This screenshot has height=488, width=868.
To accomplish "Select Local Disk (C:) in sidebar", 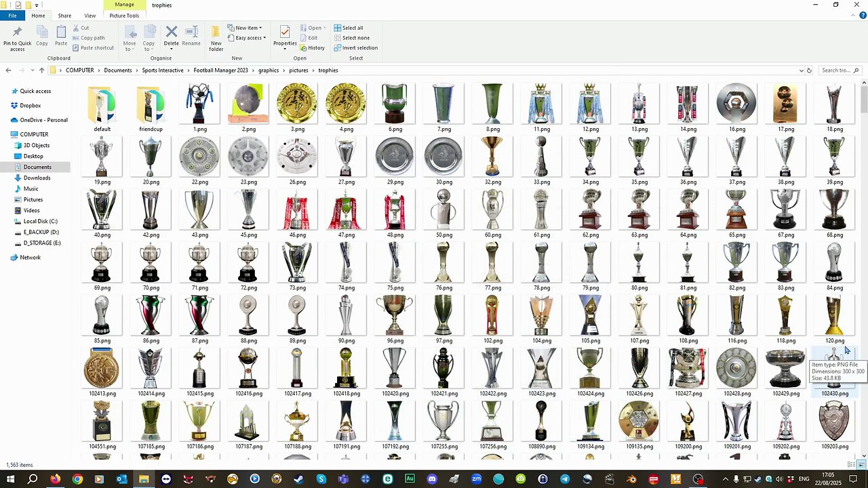I will coord(40,221).
